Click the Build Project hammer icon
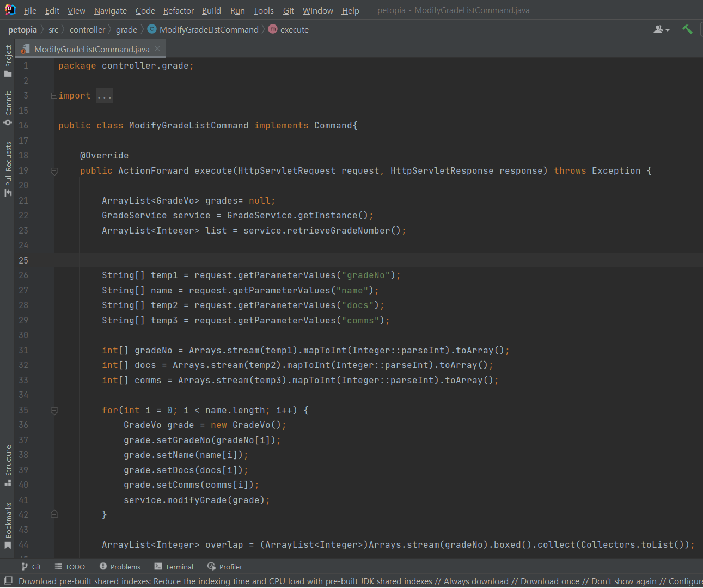703x588 pixels. pos(687,29)
